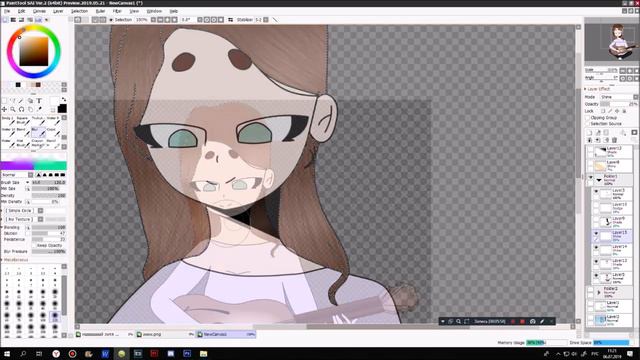The image size is (640, 360).
Task: Show the color wheel panel icon
Action: click(5, 20)
